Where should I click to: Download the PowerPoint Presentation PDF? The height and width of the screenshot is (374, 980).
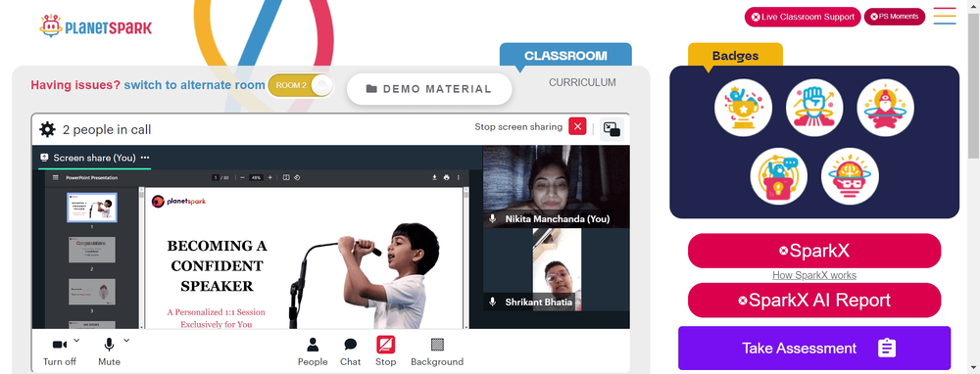[x=434, y=178]
